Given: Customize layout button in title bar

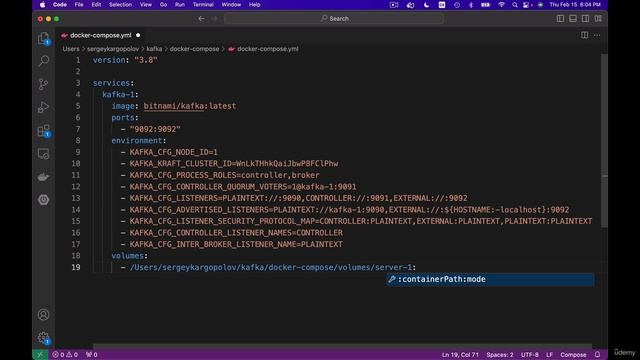Looking at the screenshot, I should coord(598,18).
